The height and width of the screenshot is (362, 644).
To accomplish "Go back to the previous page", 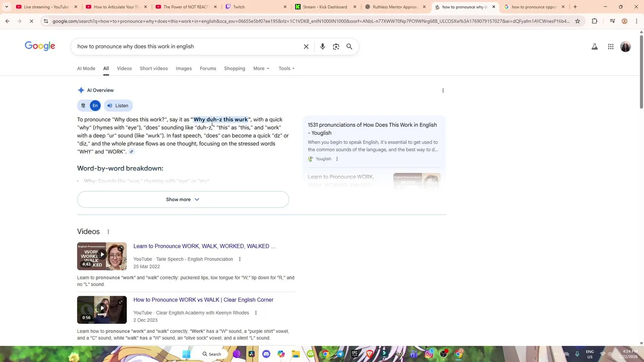I will (7, 21).
